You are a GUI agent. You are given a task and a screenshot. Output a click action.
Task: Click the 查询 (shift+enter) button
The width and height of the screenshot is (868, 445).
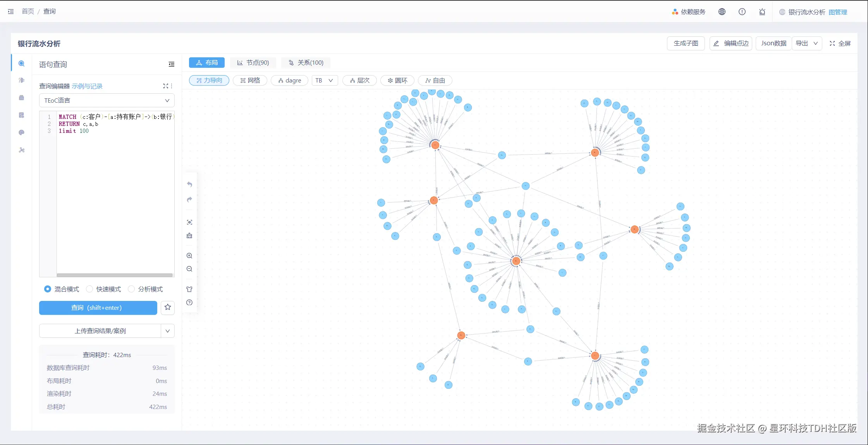tap(98, 308)
